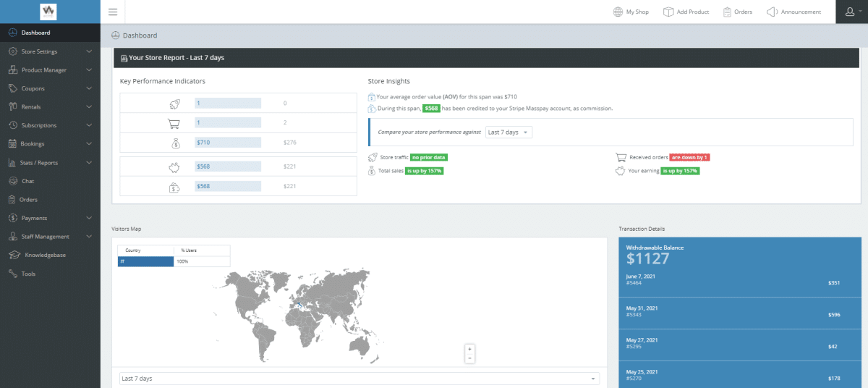Image resolution: width=868 pixels, height=388 pixels.
Task: Open Chat in the sidebar
Action: [27, 181]
